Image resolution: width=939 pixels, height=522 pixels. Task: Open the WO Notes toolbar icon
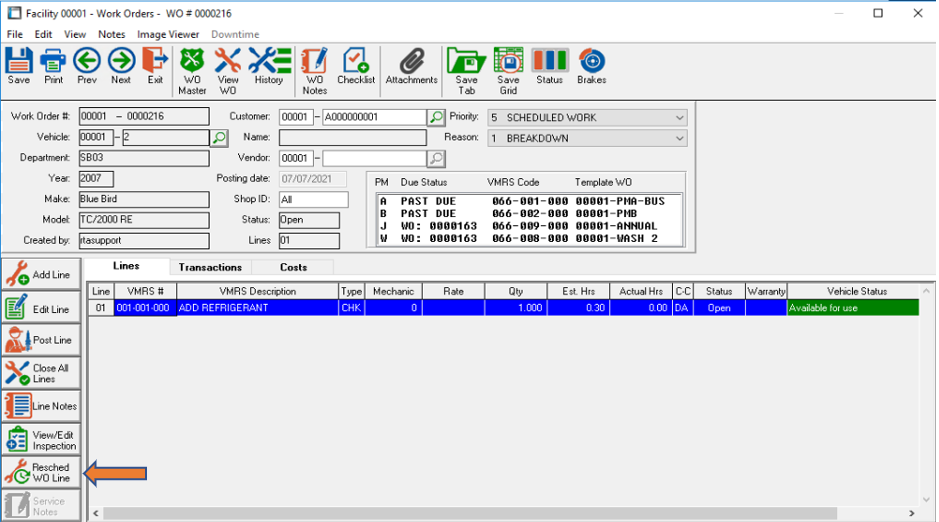click(x=315, y=70)
